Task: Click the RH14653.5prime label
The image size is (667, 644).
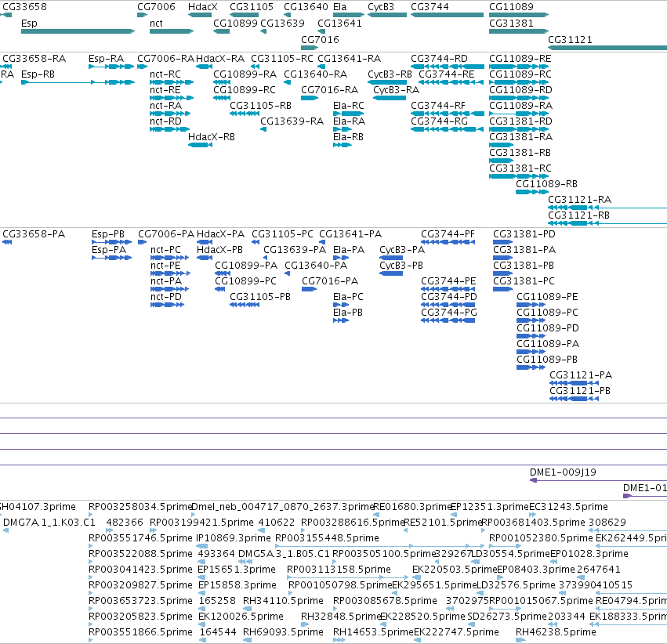Action: (373, 632)
